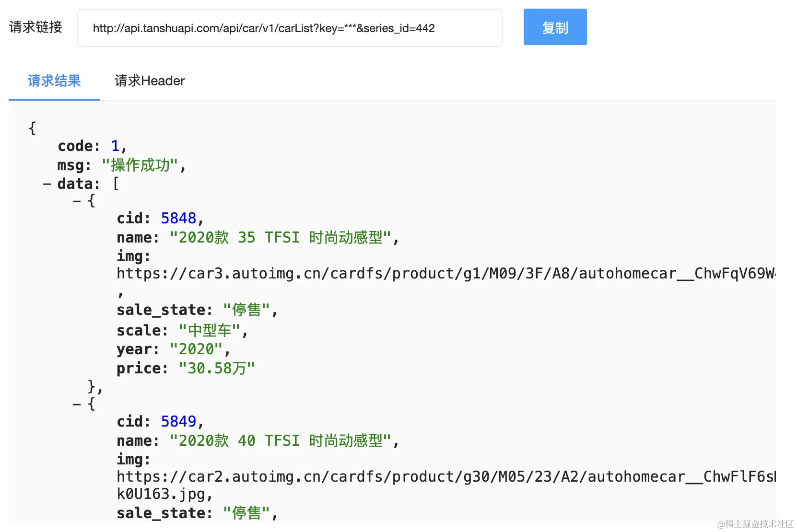Image resolution: width=797 pixels, height=532 pixels.
Task: Collapse the object containing cid 5849
Action: 77,405
